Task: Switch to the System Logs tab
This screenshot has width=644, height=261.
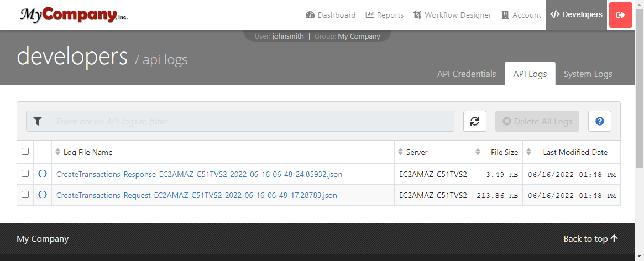Action: coord(588,74)
